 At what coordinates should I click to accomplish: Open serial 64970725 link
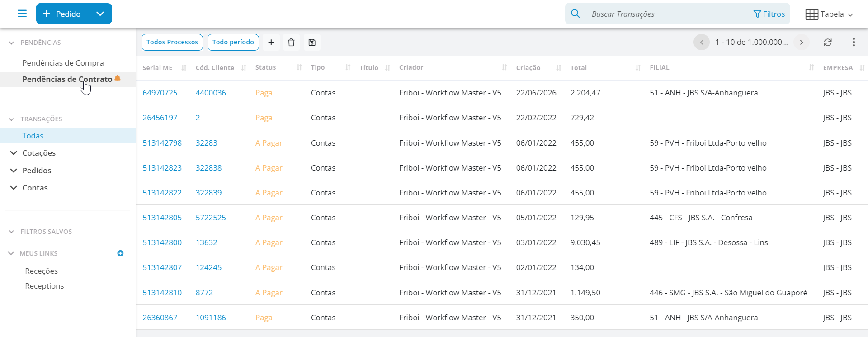click(160, 93)
